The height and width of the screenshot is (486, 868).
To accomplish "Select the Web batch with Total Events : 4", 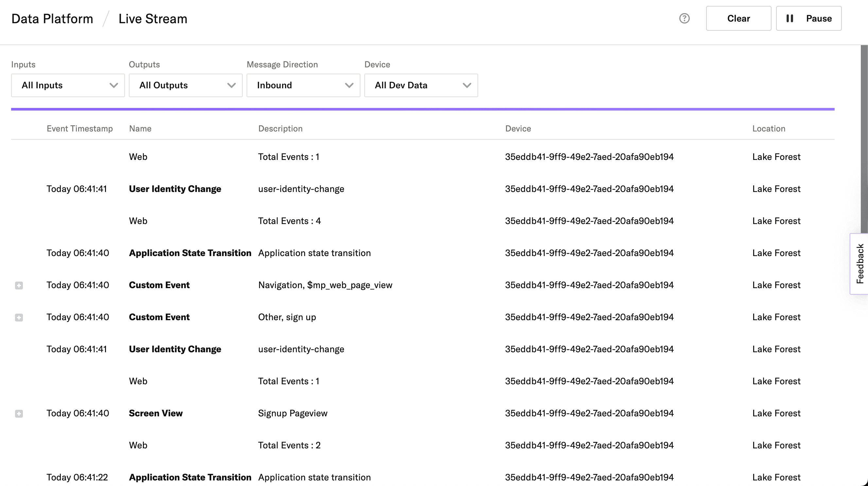I will tap(289, 221).
